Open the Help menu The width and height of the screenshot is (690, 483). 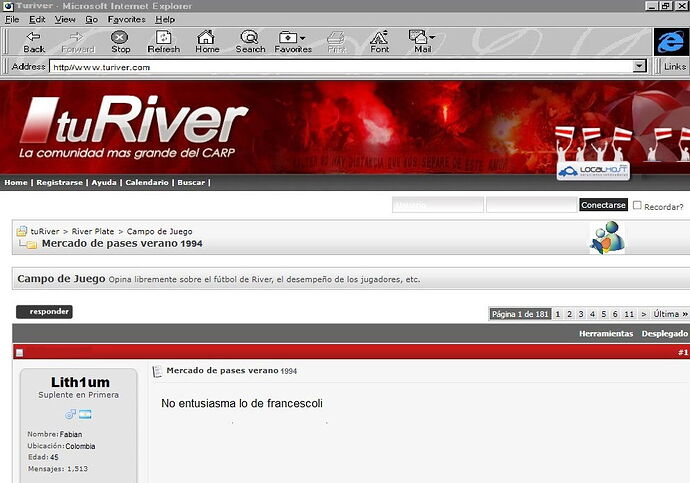click(165, 19)
